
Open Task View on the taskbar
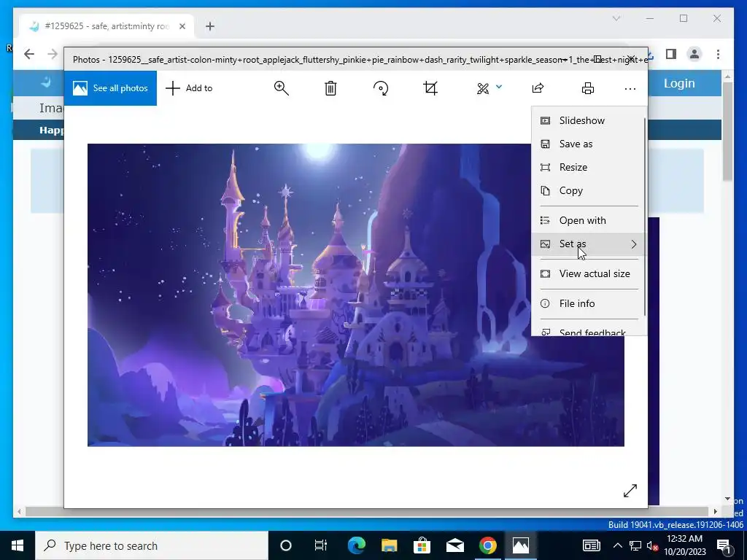tap(321, 545)
